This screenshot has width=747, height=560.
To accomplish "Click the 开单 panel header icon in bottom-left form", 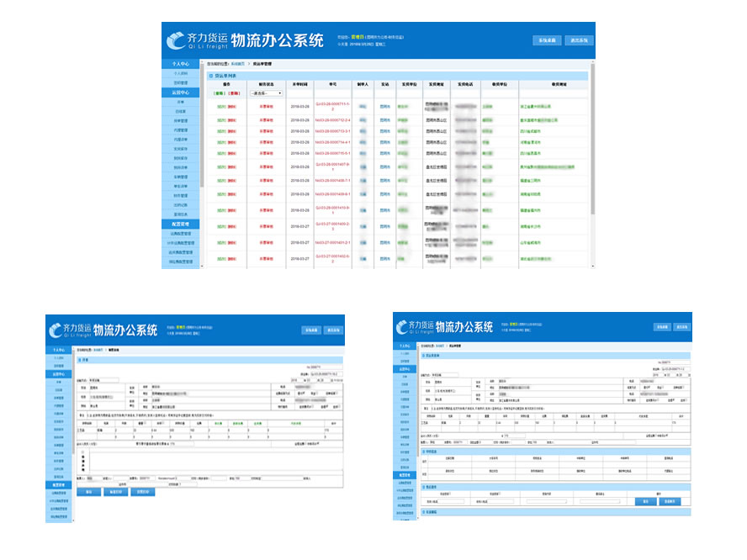I will (x=80, y=360).
